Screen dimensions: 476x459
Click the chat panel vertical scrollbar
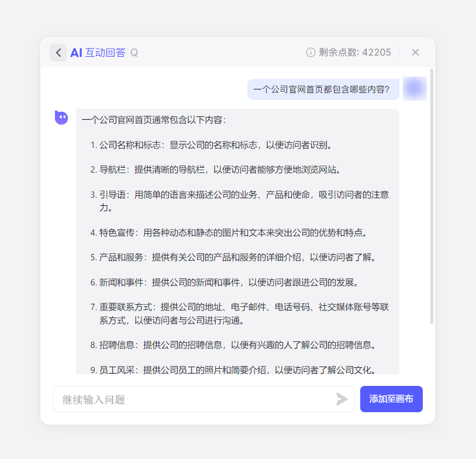coord(432,196)
